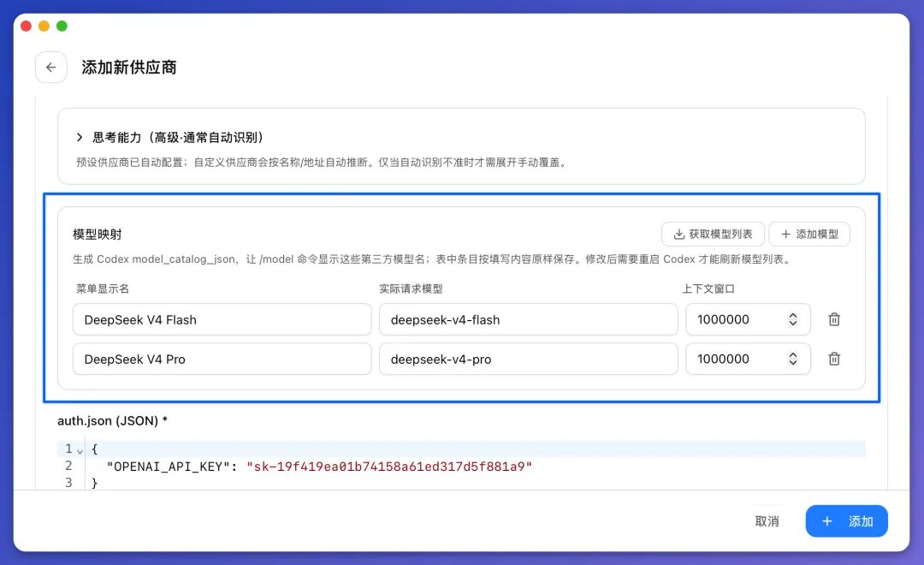Viewport: 924px width, 565px height.
Task: Click the OPENAI_API_KEY value string
Action: 389,467
